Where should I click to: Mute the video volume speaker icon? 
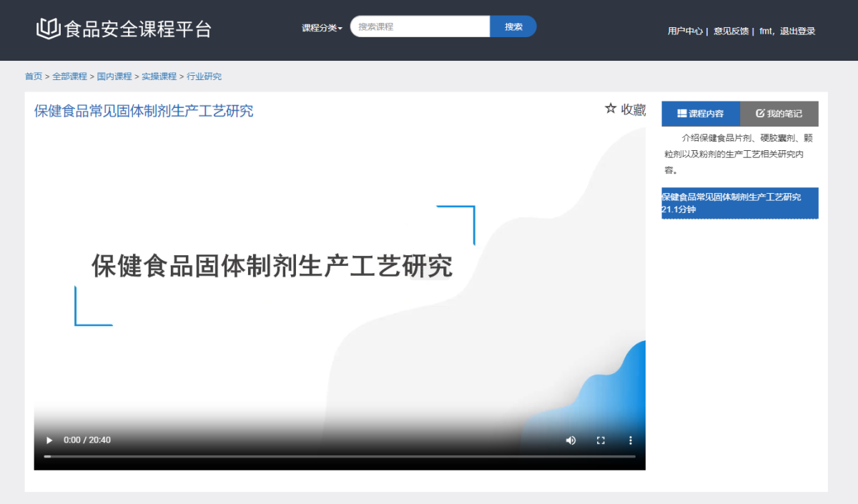point(571,440)
